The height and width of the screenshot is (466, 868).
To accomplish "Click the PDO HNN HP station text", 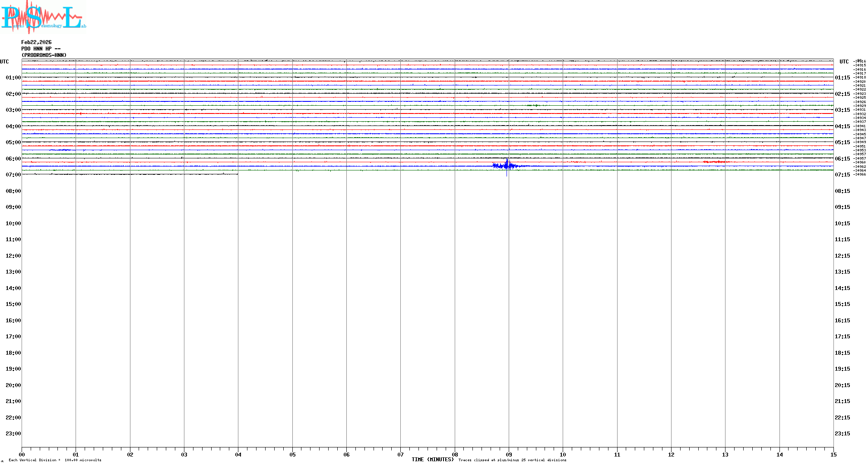I will [x=41, y=49].
